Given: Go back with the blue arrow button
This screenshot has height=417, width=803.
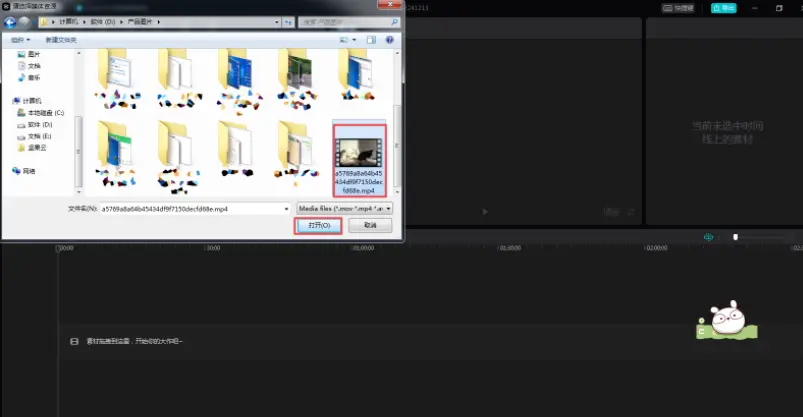Looking at the screenshot, I should [10, 23].
